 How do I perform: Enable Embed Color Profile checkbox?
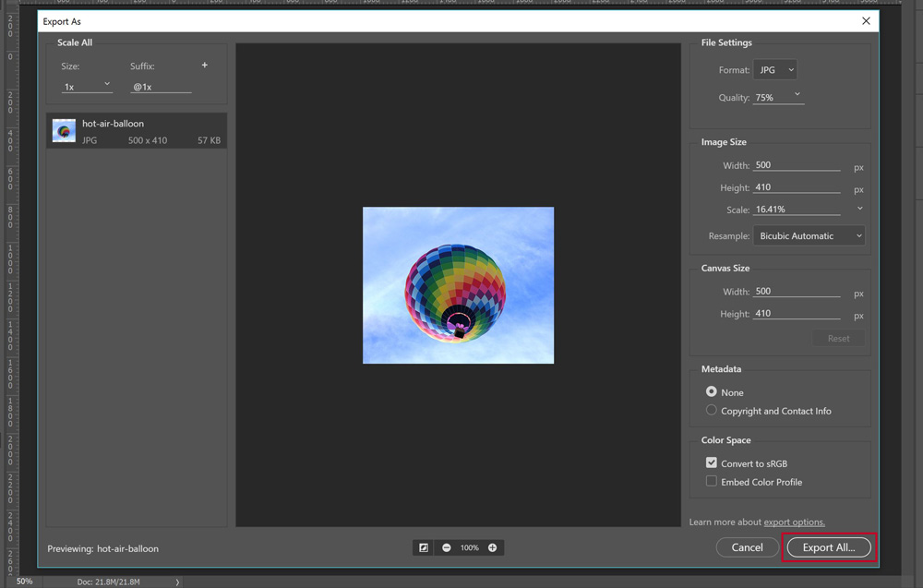(711, 482)
